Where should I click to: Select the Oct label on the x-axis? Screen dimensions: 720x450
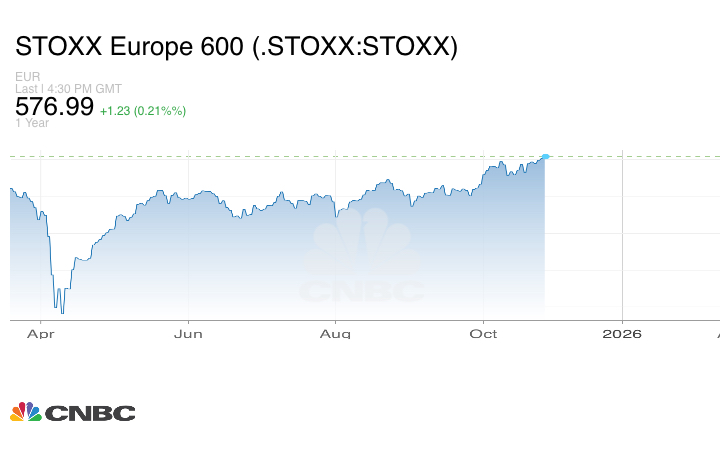[484, 333]
